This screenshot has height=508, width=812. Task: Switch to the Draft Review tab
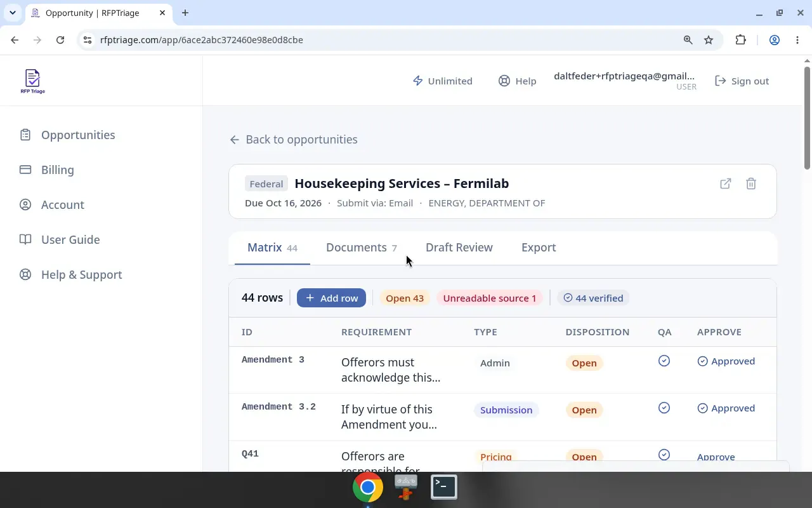(459, 248)
